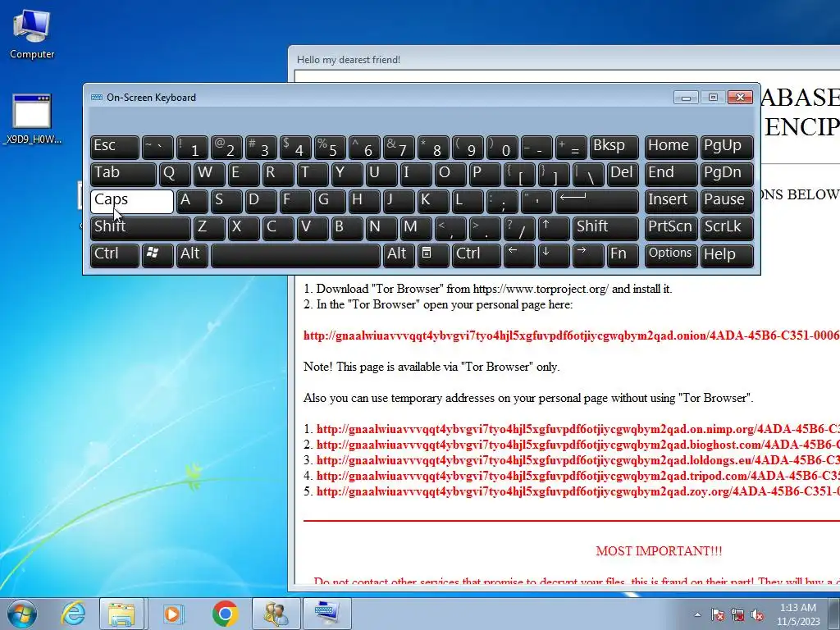Click the On-Screen Keyboard title bar icon
The width and height of the screenshot is (840, 630).
click(x=97, y=97)
